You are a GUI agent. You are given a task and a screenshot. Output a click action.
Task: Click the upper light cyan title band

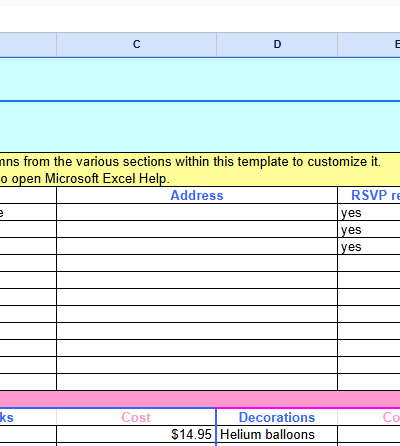point(200,79)
